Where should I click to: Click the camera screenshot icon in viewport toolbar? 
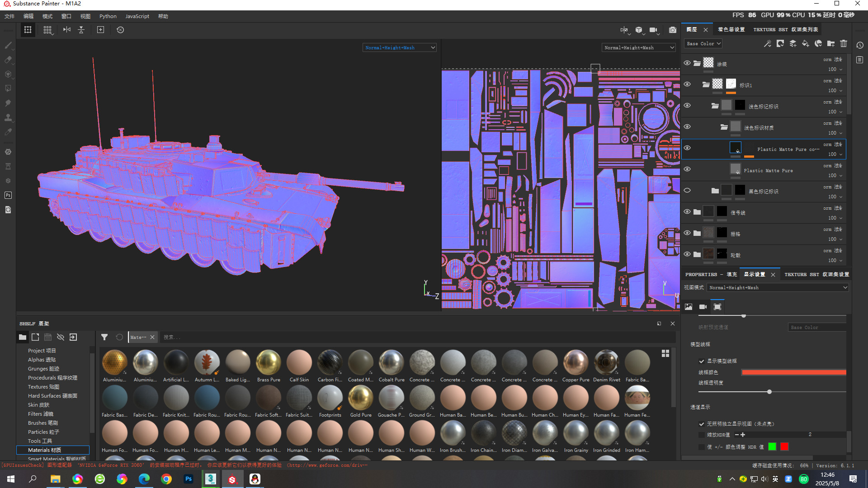tap(673, 30)
